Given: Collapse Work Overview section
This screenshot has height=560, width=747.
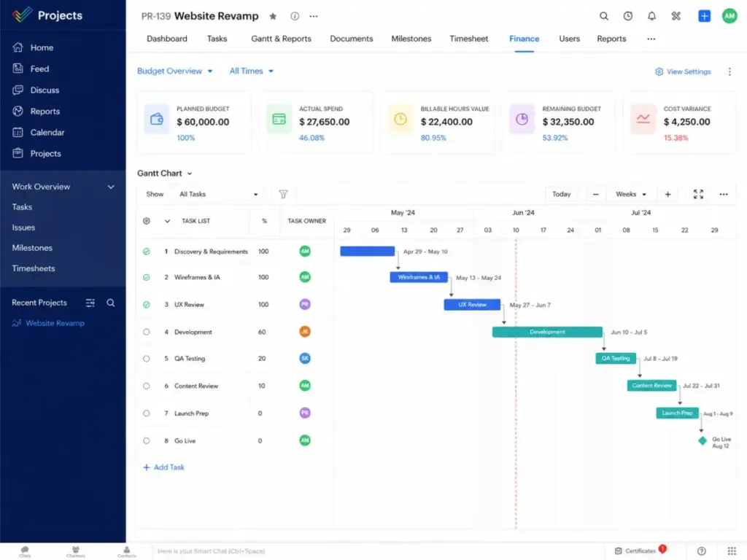Looking at the screenshot, I should pos(111,187).
